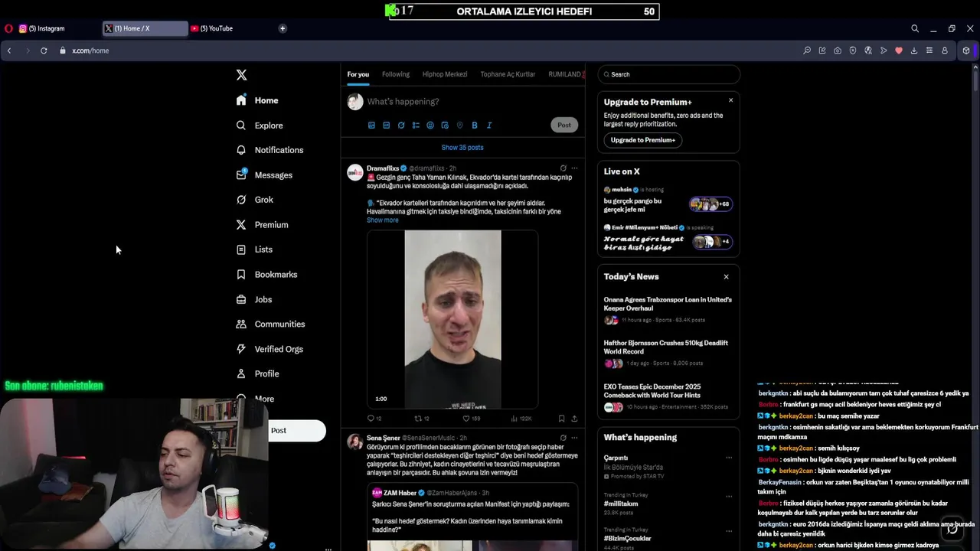This screenshot has width=980, height=551.
Task: Open a new browser tab
Action: 283,28
